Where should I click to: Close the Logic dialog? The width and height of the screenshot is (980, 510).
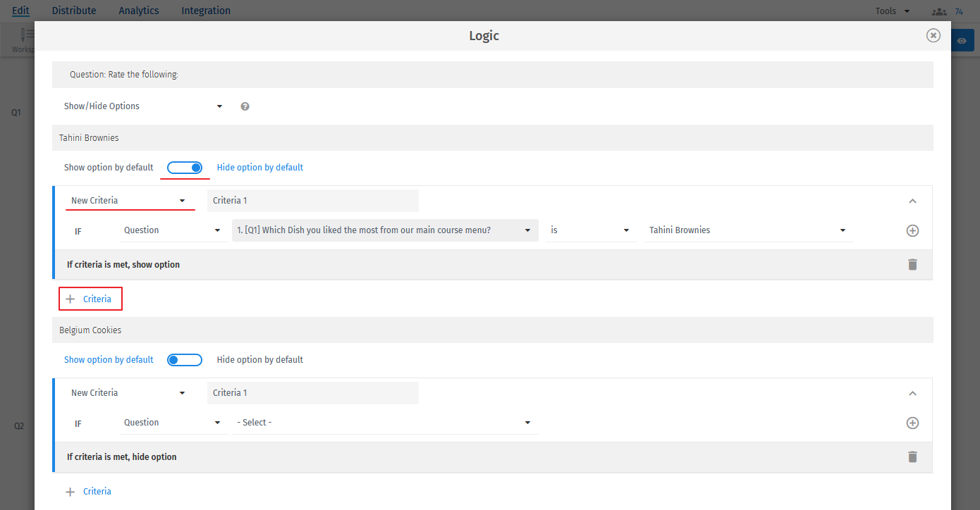coord(933,35)
